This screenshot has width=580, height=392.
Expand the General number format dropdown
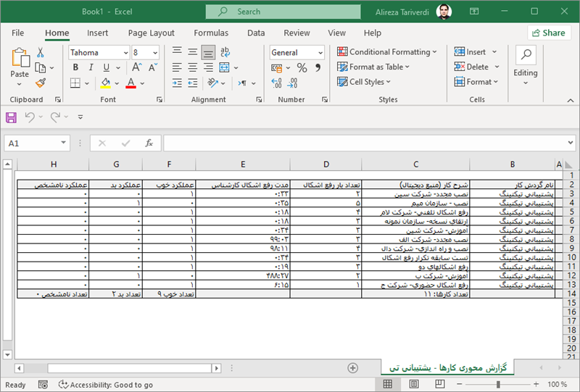[320, 52]
